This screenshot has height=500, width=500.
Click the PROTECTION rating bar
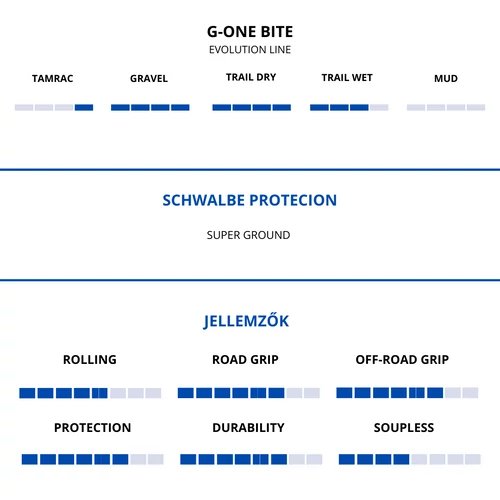click(x=93, y=459)
